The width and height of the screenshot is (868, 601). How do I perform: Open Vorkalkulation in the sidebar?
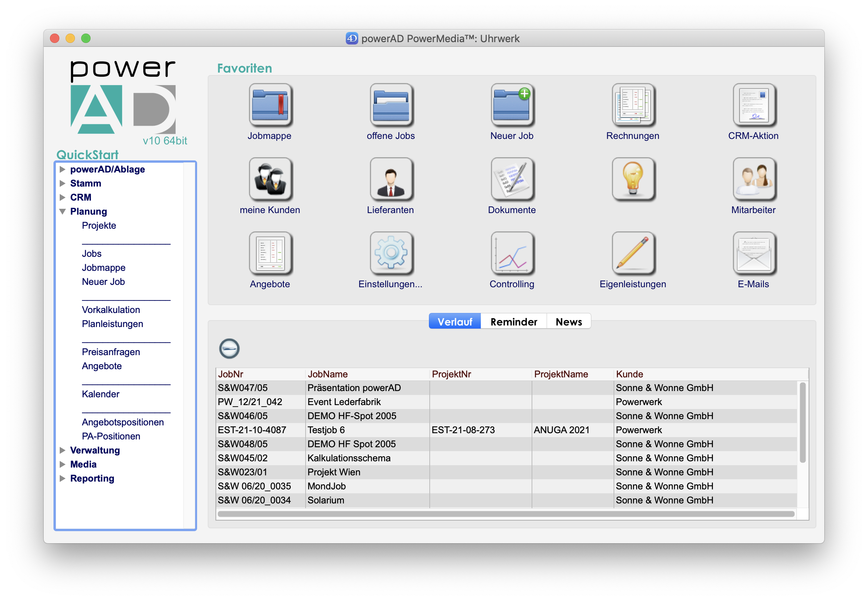pos(111,310)
